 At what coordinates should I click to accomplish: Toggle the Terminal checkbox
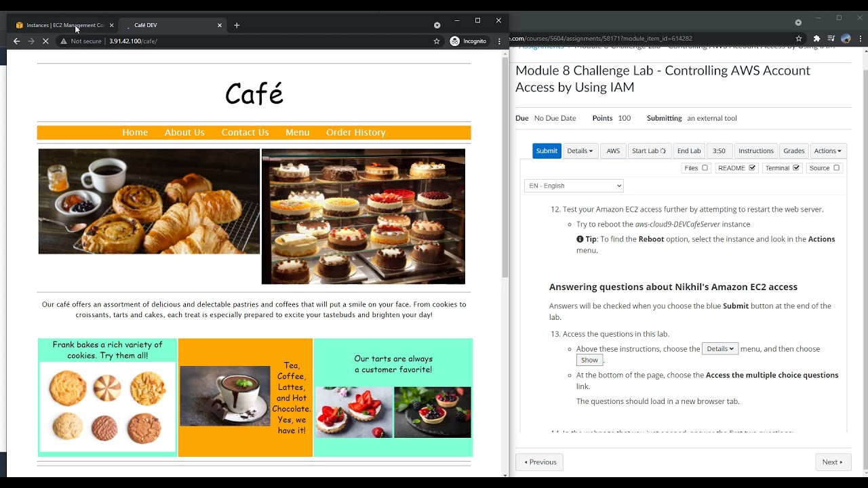pyautogui.click(x=796, y=168)
